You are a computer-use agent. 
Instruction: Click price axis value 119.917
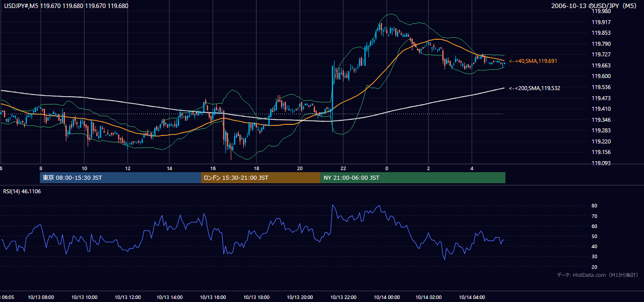601,22
